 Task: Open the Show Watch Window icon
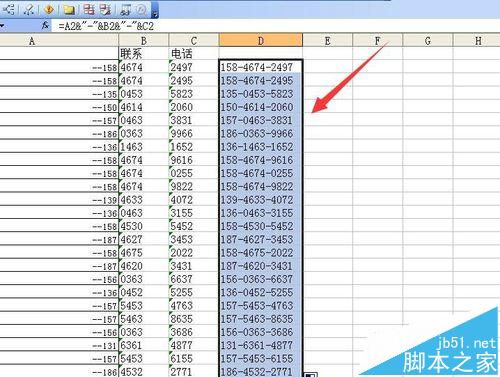(126, 9)
